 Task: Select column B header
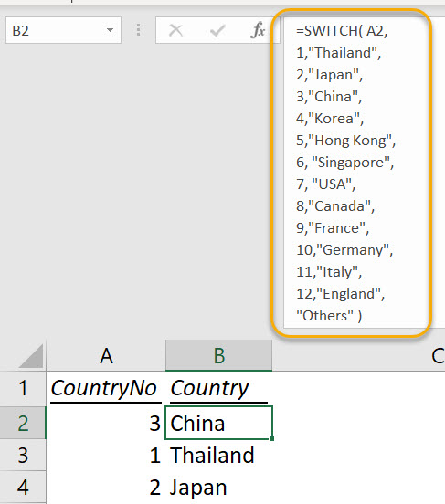(218, 355)
